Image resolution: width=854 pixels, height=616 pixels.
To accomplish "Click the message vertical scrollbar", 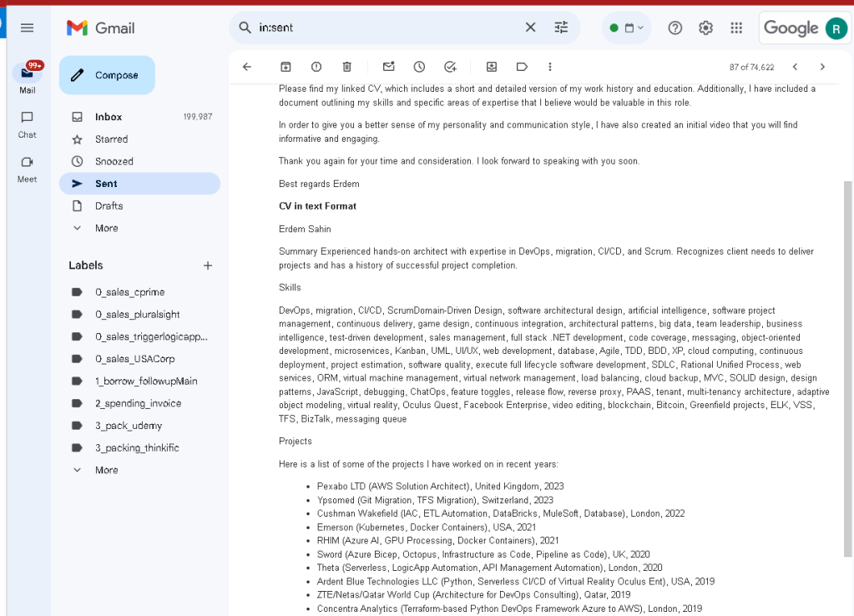I will click(847, 369).
